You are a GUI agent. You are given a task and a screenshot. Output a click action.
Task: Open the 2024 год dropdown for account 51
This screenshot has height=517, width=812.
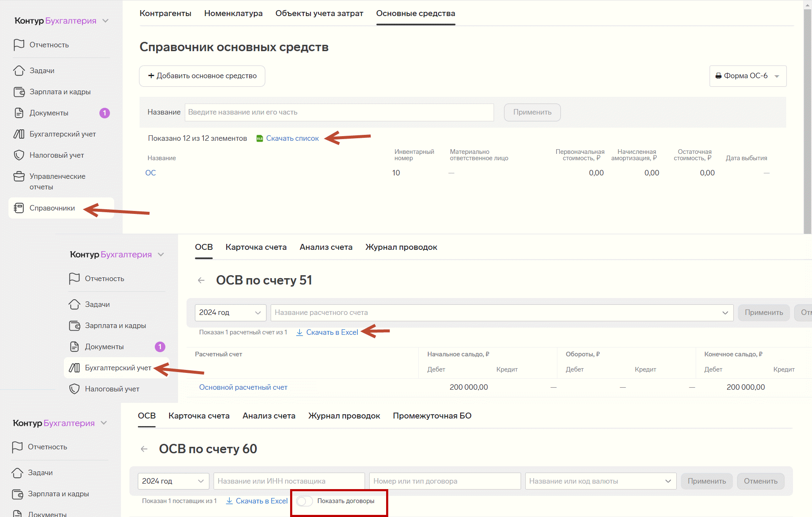tap(230, 313)
